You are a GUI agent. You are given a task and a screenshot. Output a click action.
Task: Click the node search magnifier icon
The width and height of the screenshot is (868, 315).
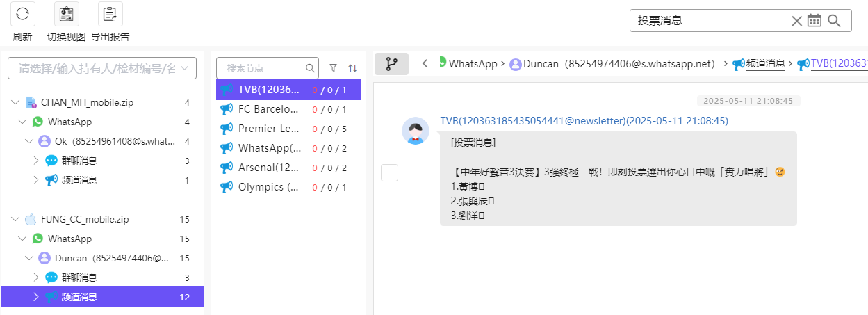click(x=310, y=68)
